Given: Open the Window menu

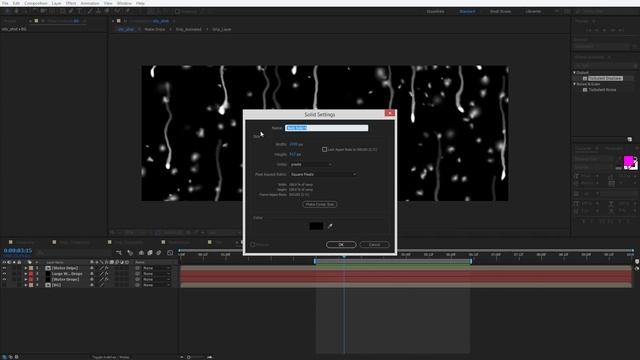Looking at the screenshot, I should [124, 3].
